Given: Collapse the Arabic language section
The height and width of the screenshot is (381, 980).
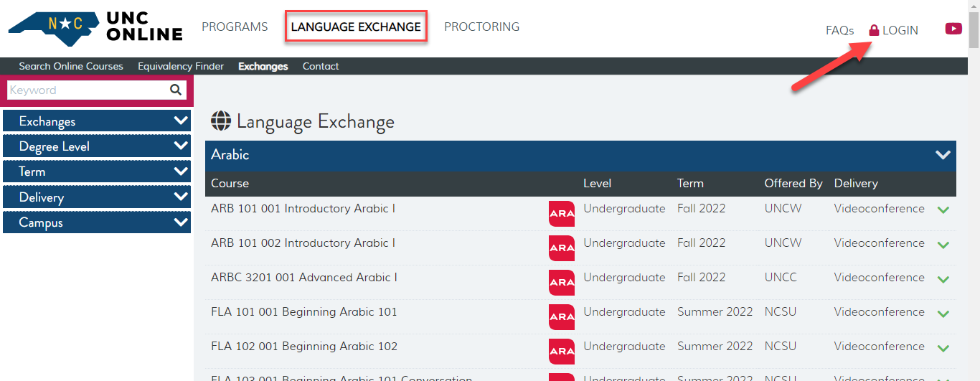Looking at the screenshot, I should 943,155.
